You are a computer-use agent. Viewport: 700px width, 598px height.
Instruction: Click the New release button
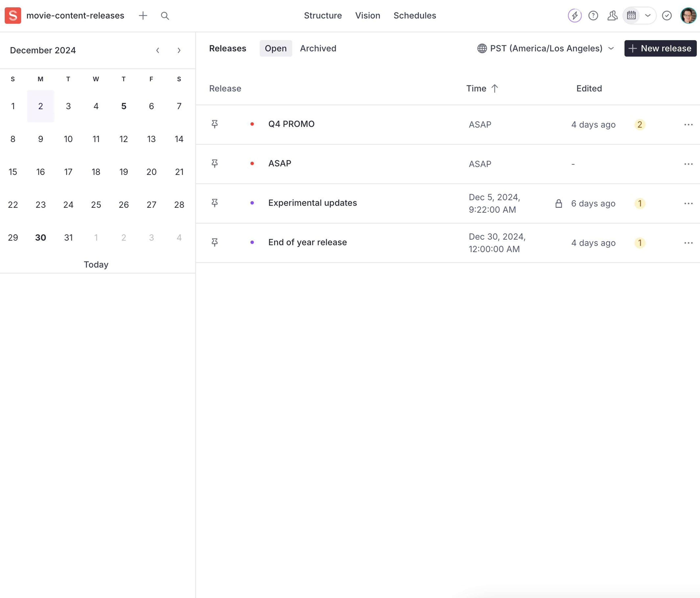tap(660, 48)
